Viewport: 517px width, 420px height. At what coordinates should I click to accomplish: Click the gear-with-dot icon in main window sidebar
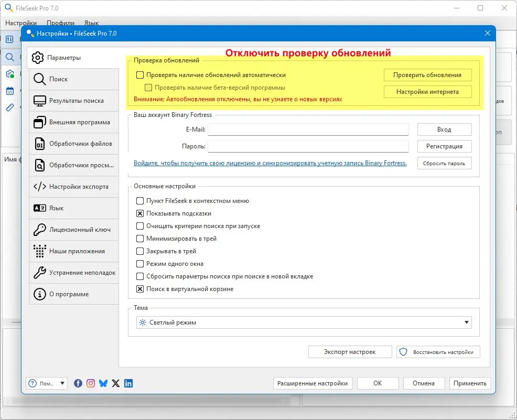pyautogui.click(x=10, y=74)
